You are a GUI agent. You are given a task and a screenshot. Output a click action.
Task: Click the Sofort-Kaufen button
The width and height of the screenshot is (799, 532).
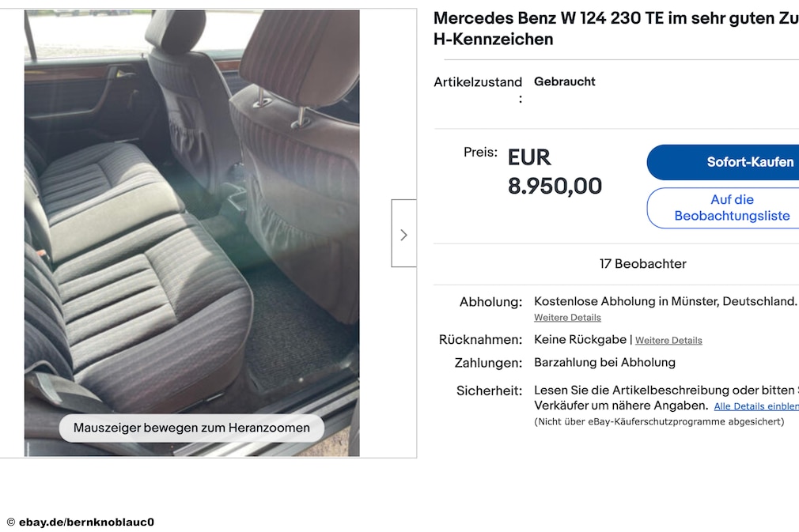(723, 162)
